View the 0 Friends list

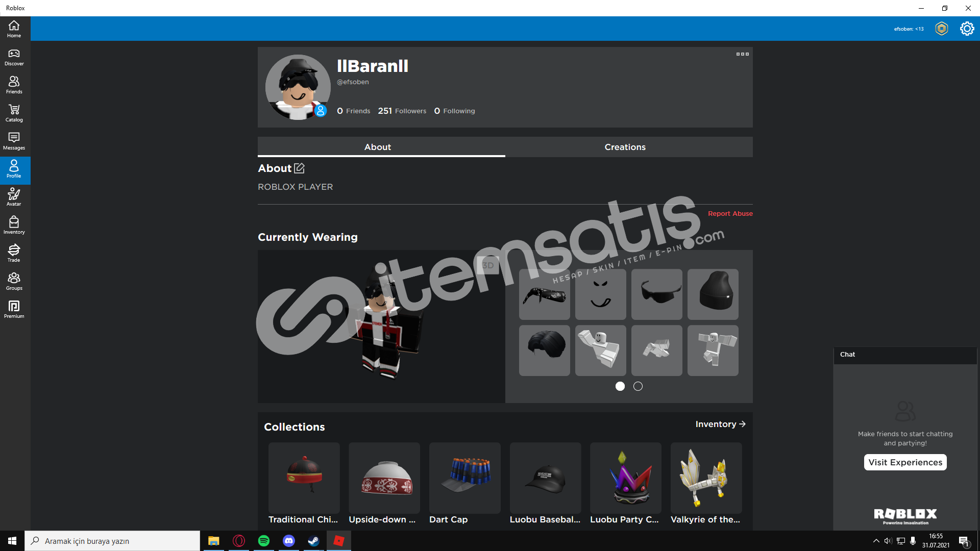(x=354, y=111)
